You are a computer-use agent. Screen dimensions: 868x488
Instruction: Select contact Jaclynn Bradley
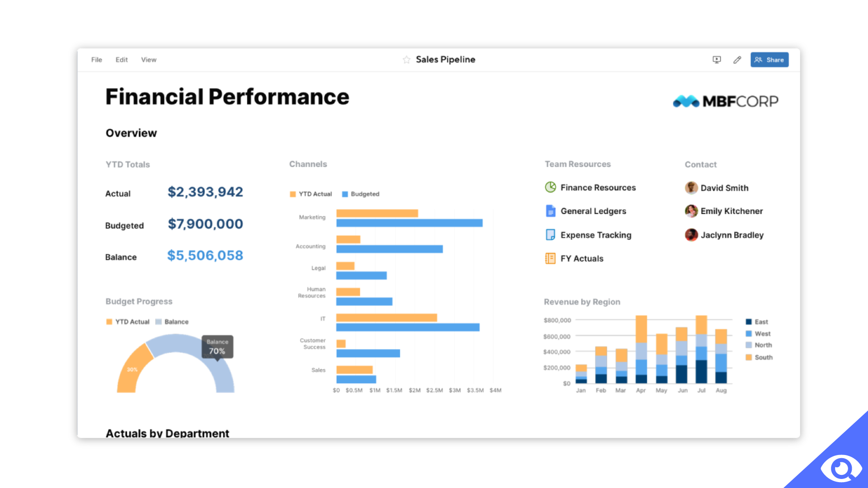pyautogui.click(x=732, y=235)
